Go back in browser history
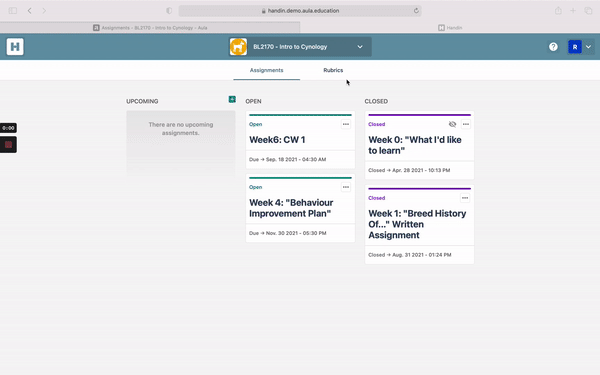600x375 pixels. click(x=29, y=11)
